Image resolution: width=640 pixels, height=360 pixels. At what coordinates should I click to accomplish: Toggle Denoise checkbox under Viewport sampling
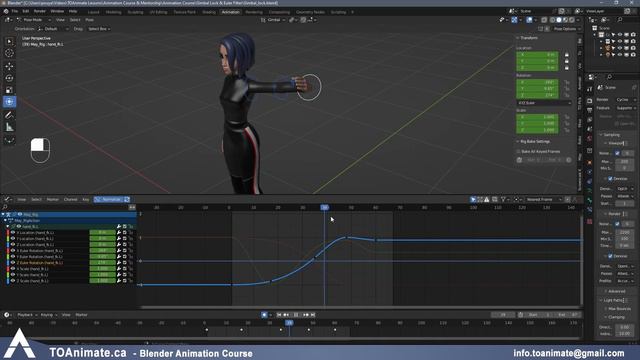pos(611,179)
